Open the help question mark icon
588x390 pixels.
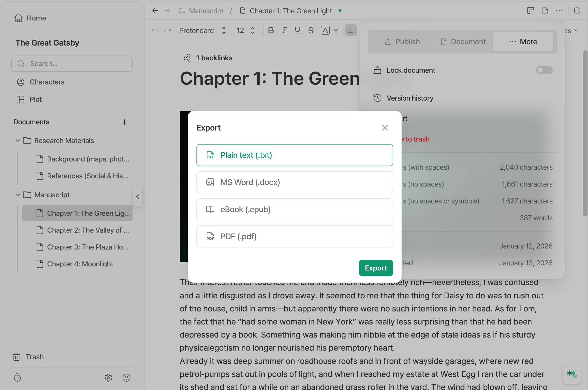click(x=127, y=377)
